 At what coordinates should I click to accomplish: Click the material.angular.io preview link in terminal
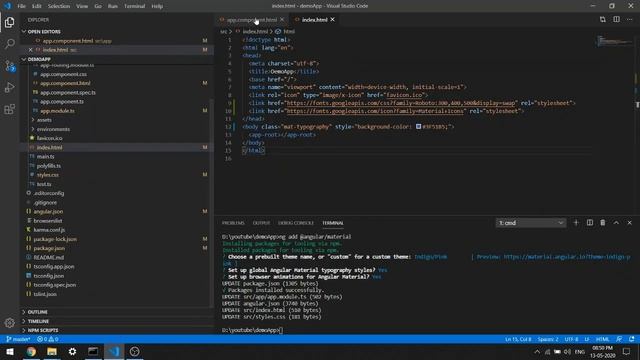click(x=567, y=257)
